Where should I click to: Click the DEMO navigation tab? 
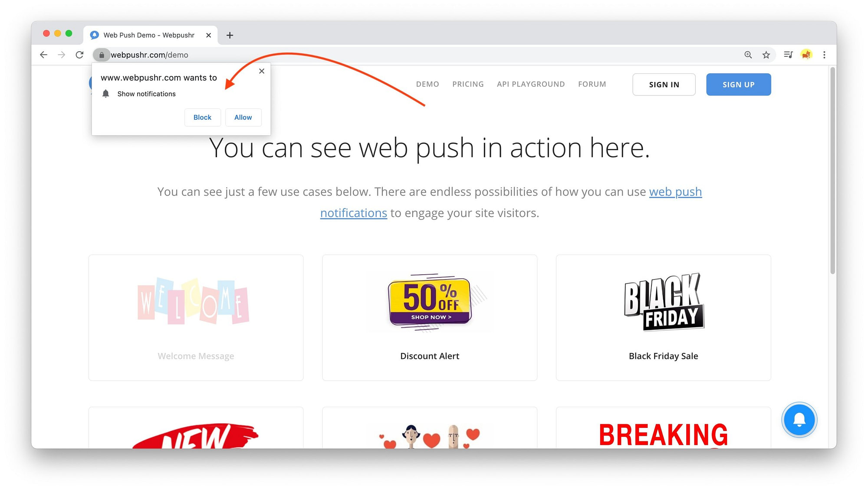[x=427, y=84]
